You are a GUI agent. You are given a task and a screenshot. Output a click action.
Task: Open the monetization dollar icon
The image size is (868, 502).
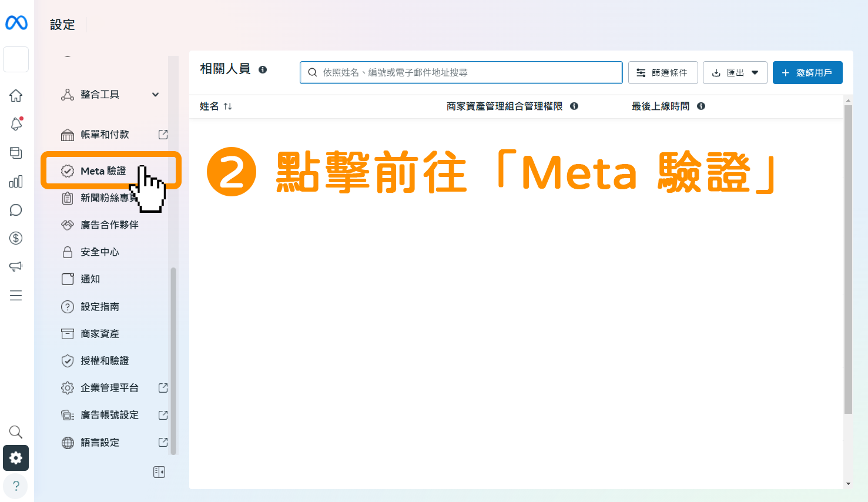click(x=16, y=238)
